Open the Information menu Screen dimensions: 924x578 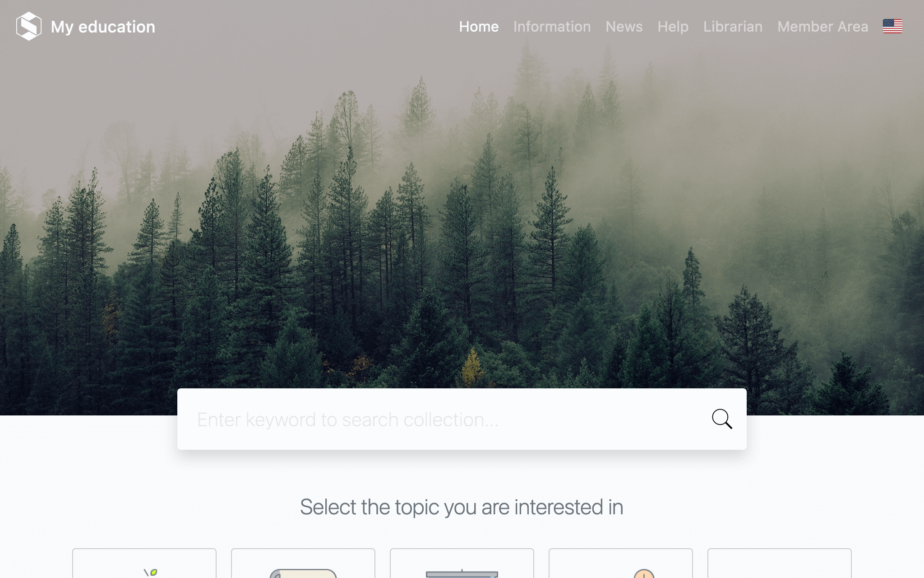click(x=552, y=27)
